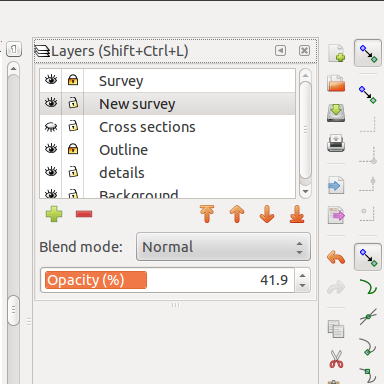Hide the details layer via its eye icon
The image size is (384, 384).
[51, 172]
